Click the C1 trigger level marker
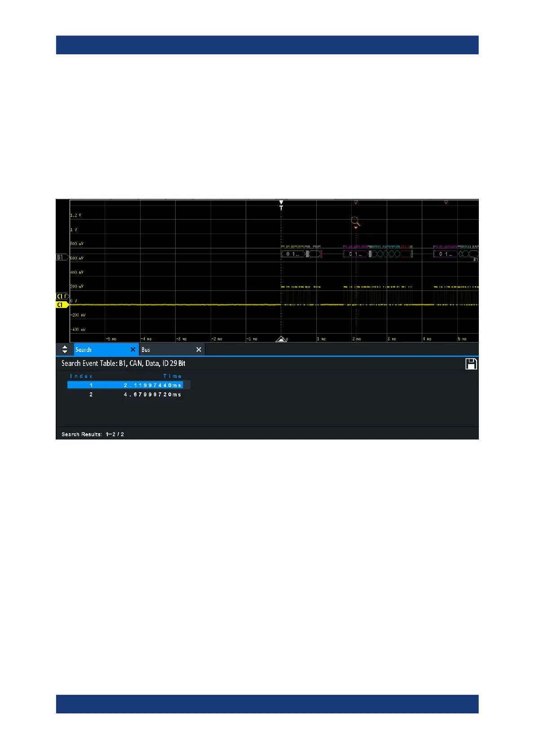The image size is (535, 756). pos(62,296)
